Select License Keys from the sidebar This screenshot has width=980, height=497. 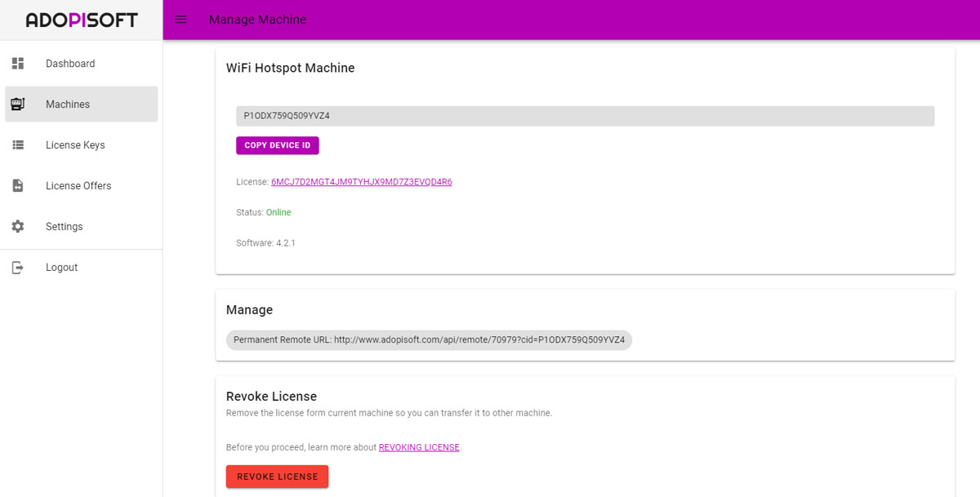[x=74, y=144]
